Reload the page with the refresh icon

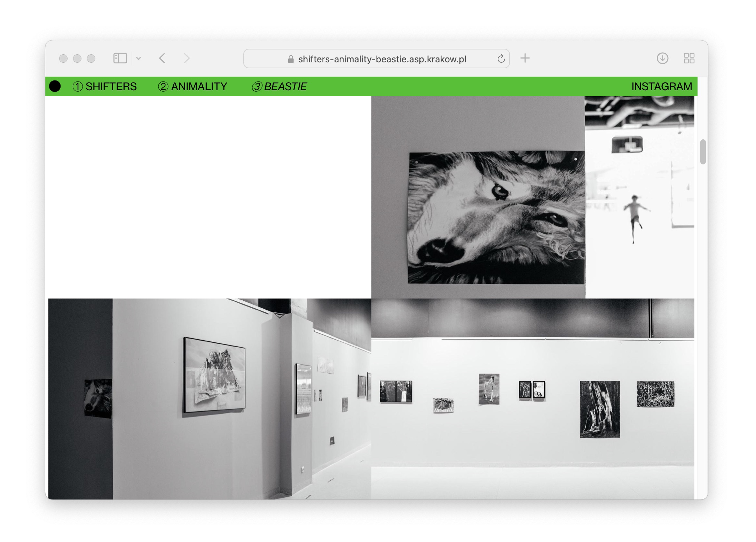(501, 59)
